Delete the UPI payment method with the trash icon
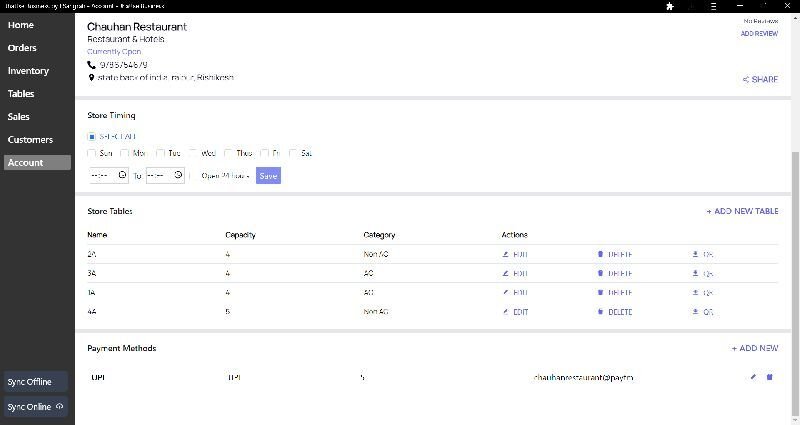Viewport: 800px width, 425px height. pyautogui.click(x=769, y=377)
